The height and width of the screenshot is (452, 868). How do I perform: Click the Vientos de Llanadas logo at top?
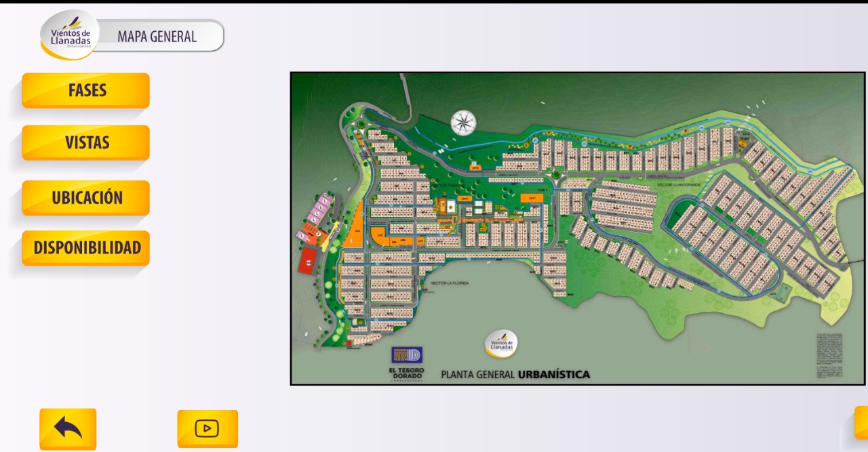coord(70,35)
